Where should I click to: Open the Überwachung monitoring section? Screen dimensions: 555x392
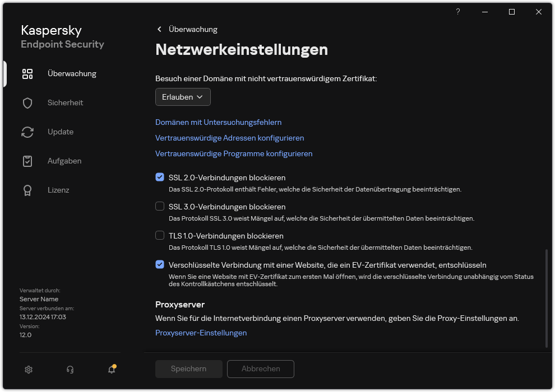(27, 73)
